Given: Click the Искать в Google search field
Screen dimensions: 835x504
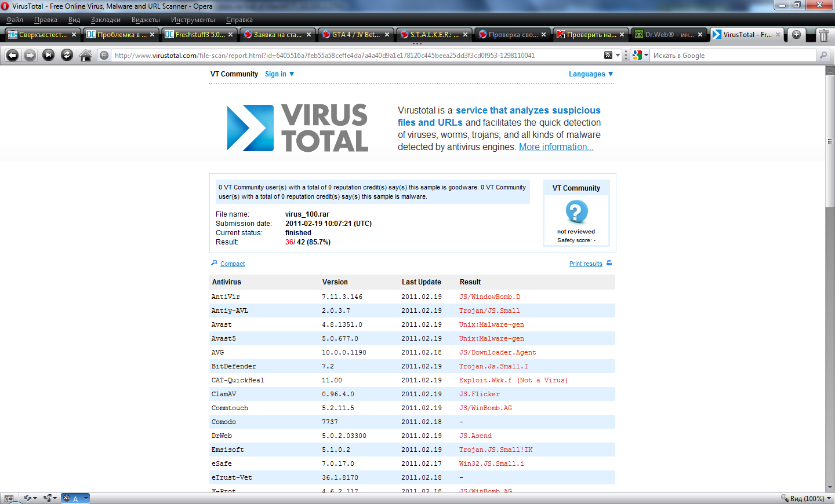Looking at the screenshot, I should 734,56.
